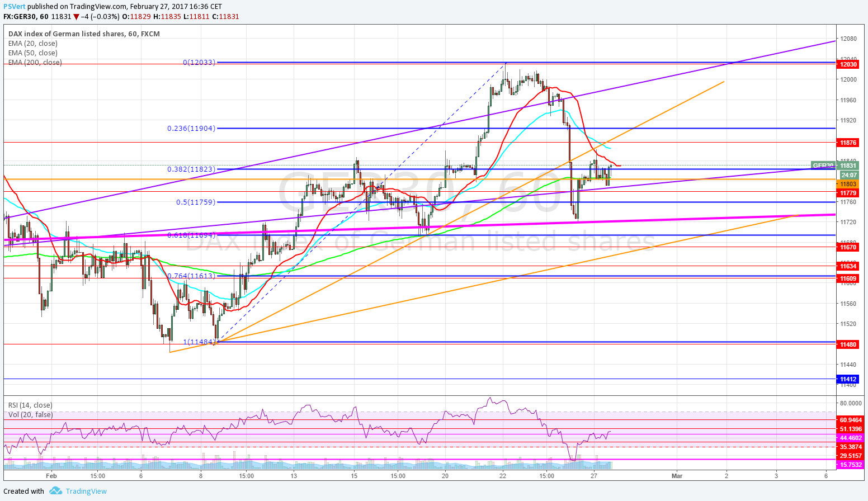Select the RSI (14, close) indicator label

[30, 405]
